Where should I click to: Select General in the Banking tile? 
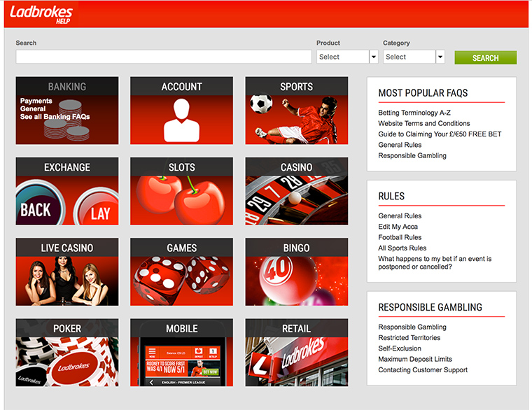point(33,109)
